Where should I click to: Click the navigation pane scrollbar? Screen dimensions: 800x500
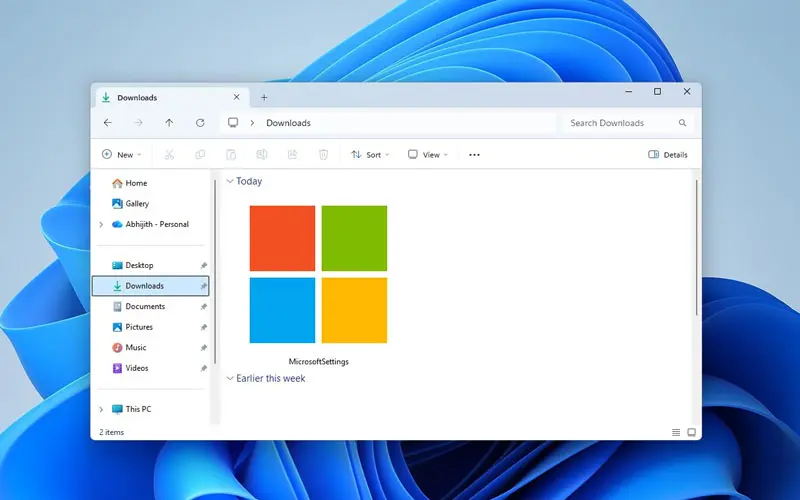[215, 271]
